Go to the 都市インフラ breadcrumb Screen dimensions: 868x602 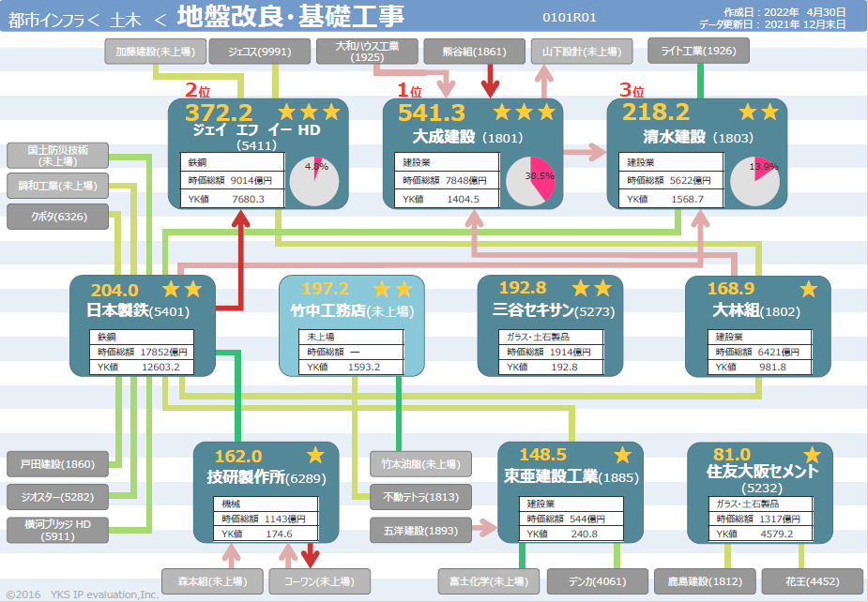click(47, 16)
